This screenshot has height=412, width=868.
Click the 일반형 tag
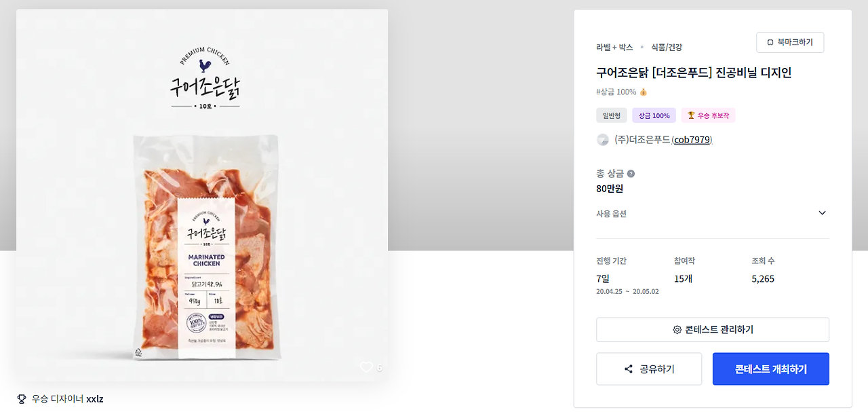tap(612, 115)
